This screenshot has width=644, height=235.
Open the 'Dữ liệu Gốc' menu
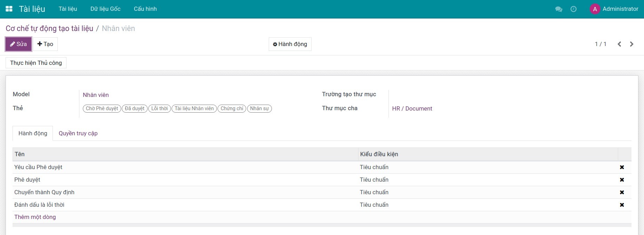click(x=105, y=9)
